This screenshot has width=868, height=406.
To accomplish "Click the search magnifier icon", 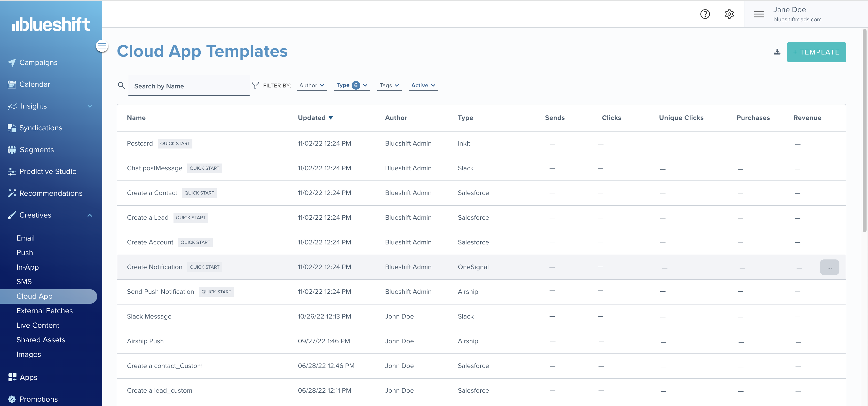I will (121, 85).
